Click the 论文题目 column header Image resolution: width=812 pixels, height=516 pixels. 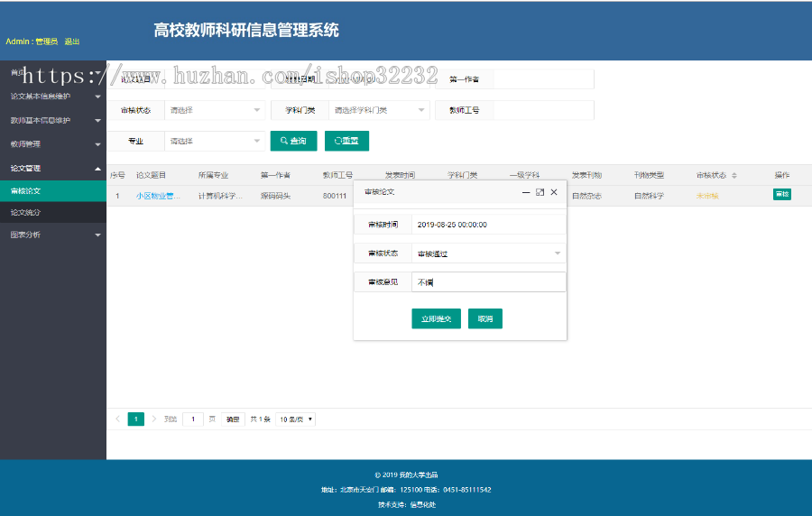(x=151, y=175)
